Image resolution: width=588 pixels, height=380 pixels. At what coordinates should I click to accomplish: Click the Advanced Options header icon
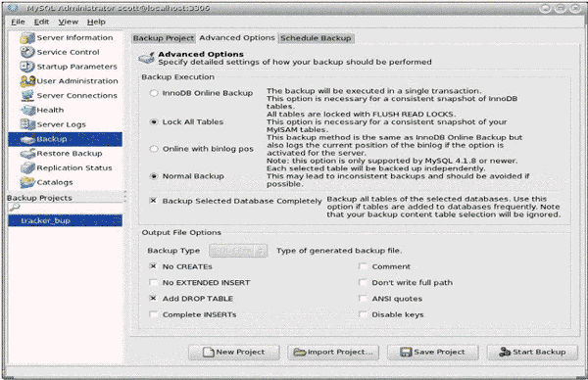[146, 58]
